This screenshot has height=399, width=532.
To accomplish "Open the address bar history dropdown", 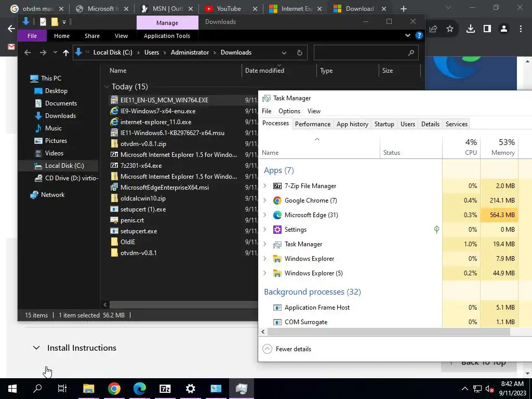I will point(284,52).
